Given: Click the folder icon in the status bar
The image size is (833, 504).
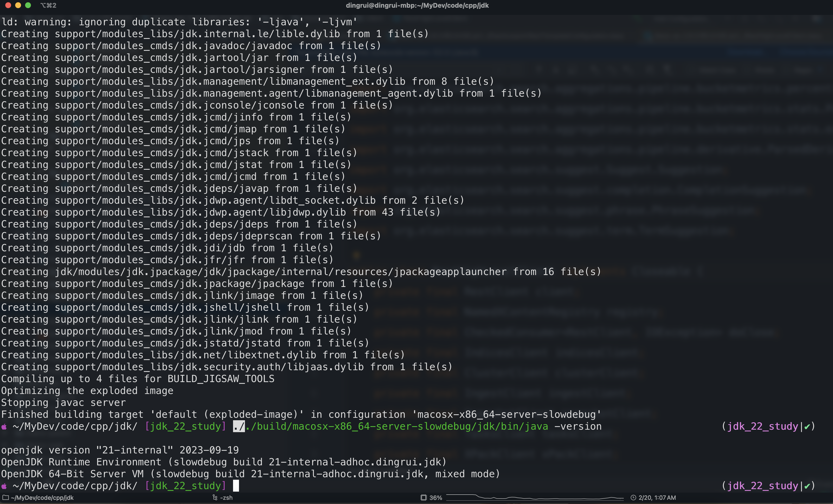Looking at the screenshot, I should [x=5, y=498].
